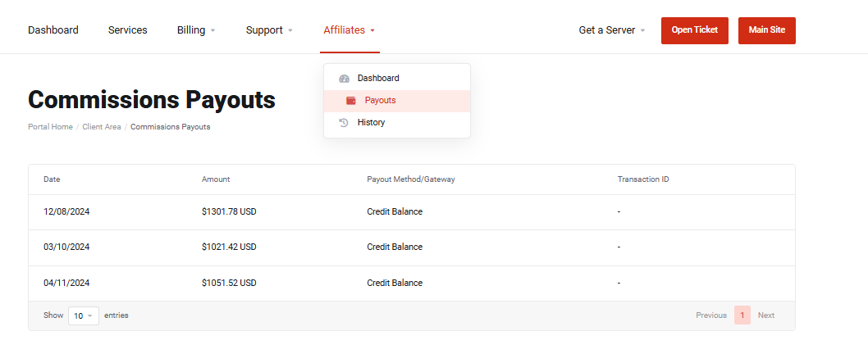Click the Main Site button
Viewport: 868px width, 363px height.
pyautogui.click(x=766, y=30)
